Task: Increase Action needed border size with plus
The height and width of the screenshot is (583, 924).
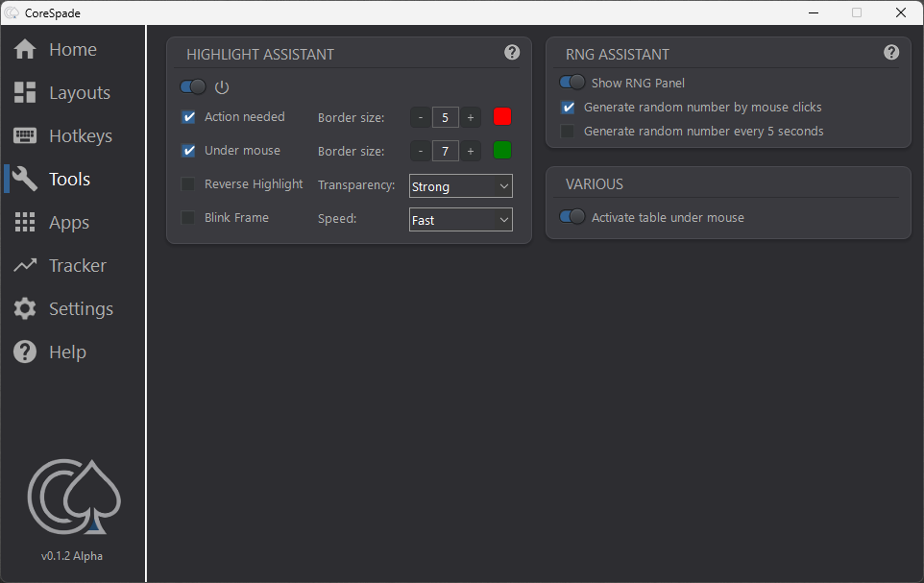Action: 471,117
